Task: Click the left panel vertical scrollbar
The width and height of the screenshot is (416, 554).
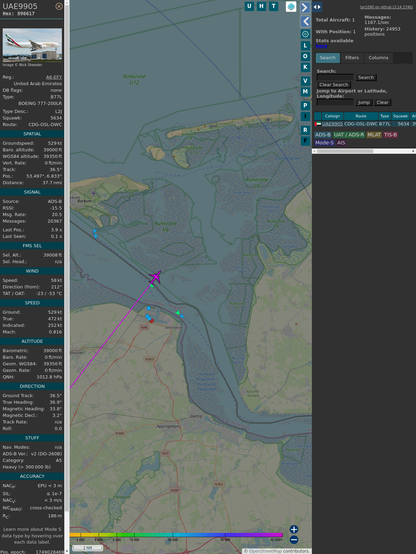Action: pos(67,276)
